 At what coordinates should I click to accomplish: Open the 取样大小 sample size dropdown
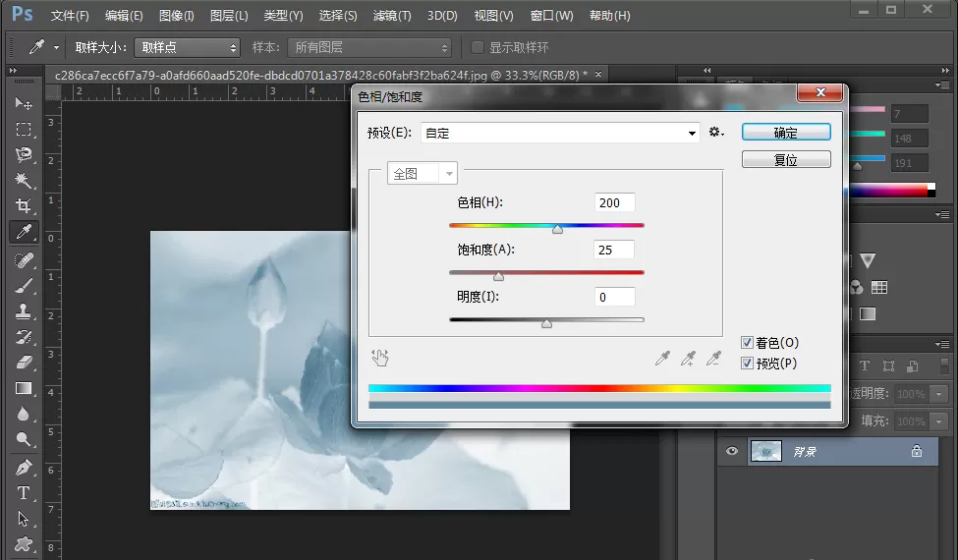tap(187, 47)
